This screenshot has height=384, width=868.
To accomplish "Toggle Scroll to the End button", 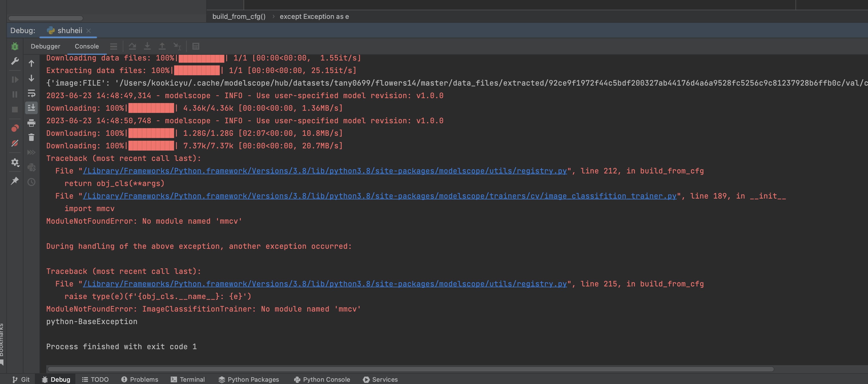I will pos(31,108).
